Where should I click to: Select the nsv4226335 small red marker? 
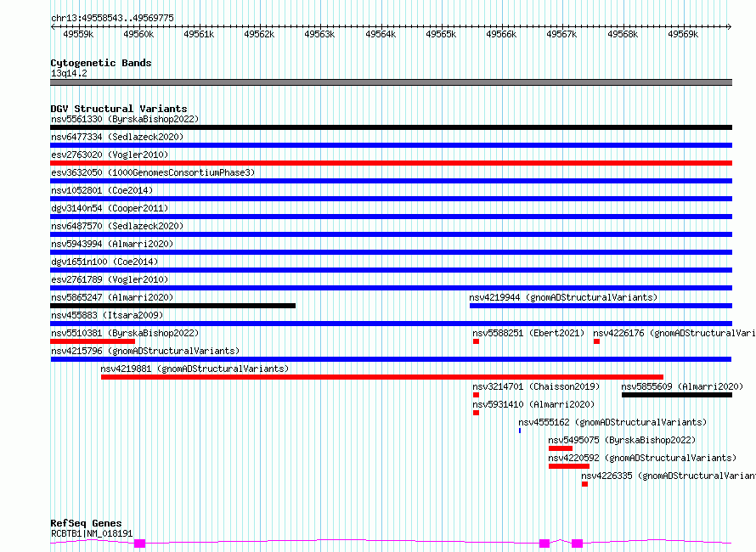[x=584, y=484]
